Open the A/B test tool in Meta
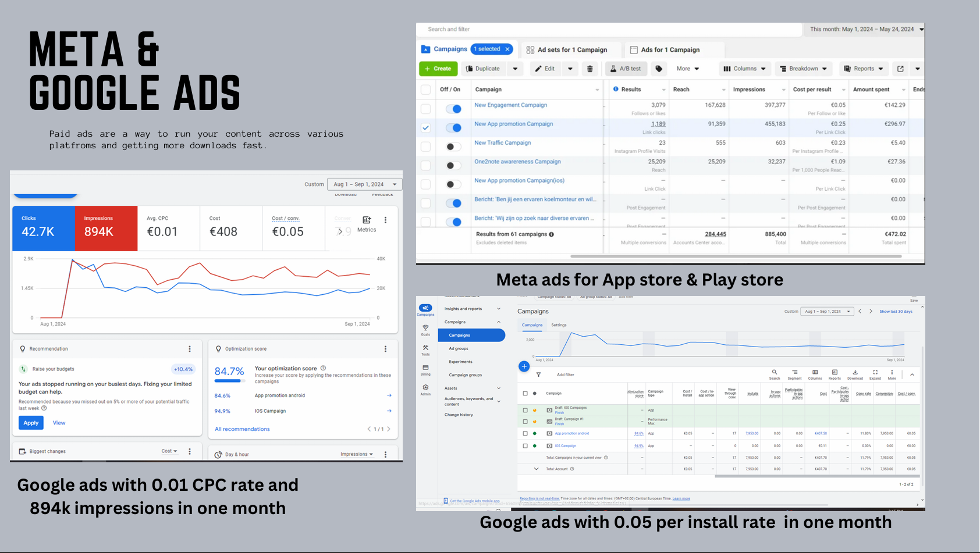This screenshot has width=980, height=553. [626, 68]
